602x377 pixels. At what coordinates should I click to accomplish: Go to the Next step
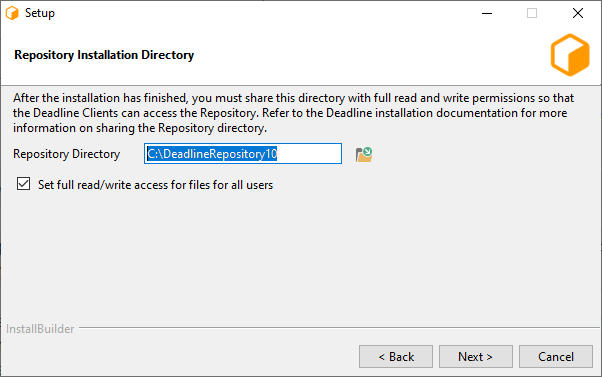click(476, 356)
